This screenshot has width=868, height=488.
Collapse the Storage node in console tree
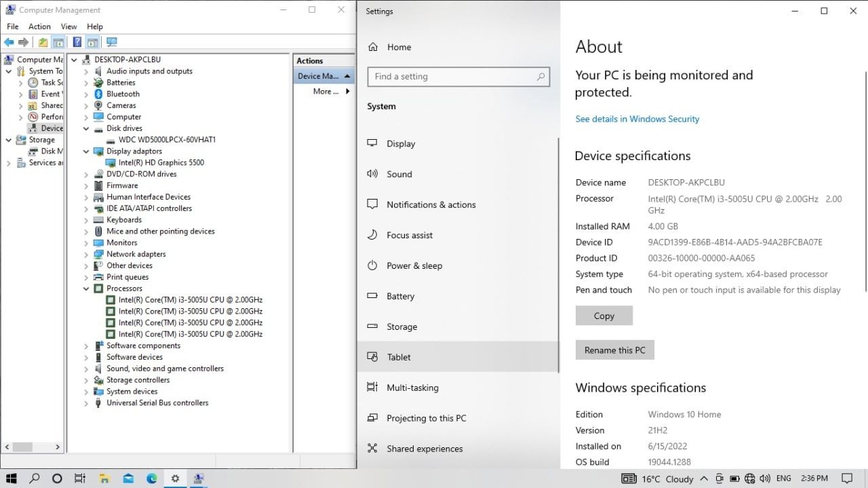9,140
